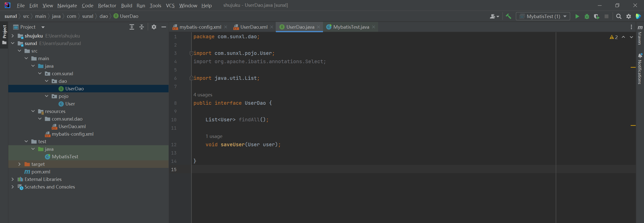Click the green Run button

[x=577, y=16]
